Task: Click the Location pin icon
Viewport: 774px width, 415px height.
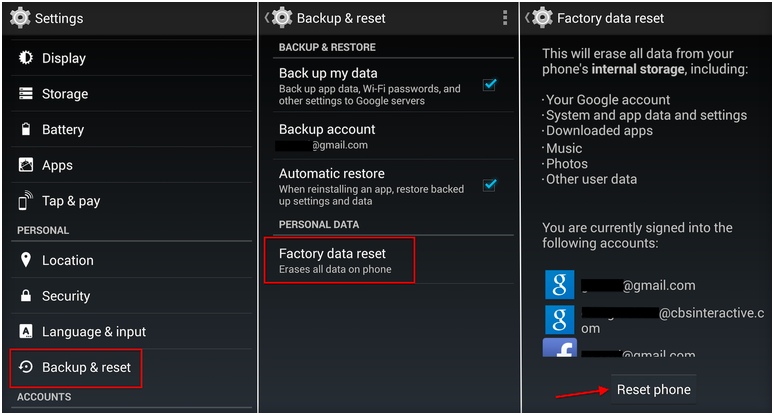Action: (x=25, y=260)
